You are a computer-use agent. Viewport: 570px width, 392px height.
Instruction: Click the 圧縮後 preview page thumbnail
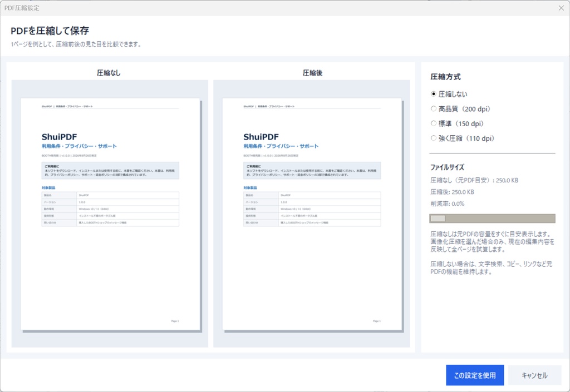point(312,214)
